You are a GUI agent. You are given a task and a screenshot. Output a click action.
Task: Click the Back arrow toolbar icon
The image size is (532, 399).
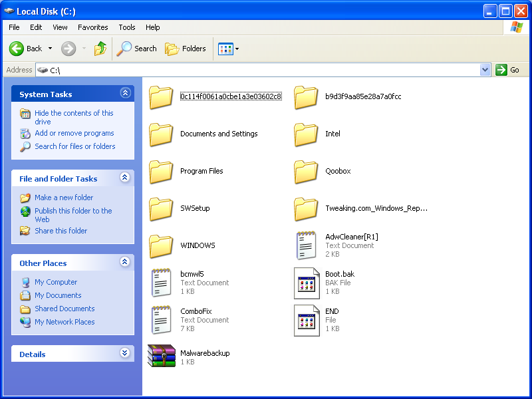tap(17, 49)
